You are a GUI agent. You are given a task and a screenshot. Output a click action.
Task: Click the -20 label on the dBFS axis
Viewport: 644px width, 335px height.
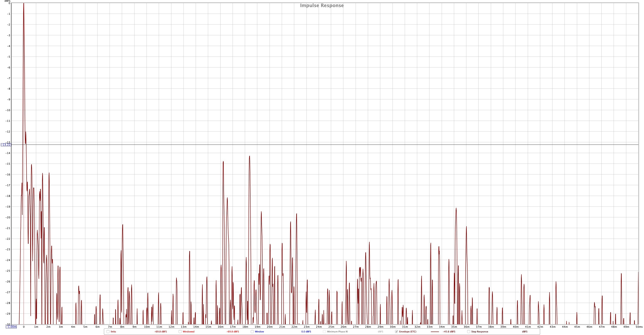[x=8, y=217]
